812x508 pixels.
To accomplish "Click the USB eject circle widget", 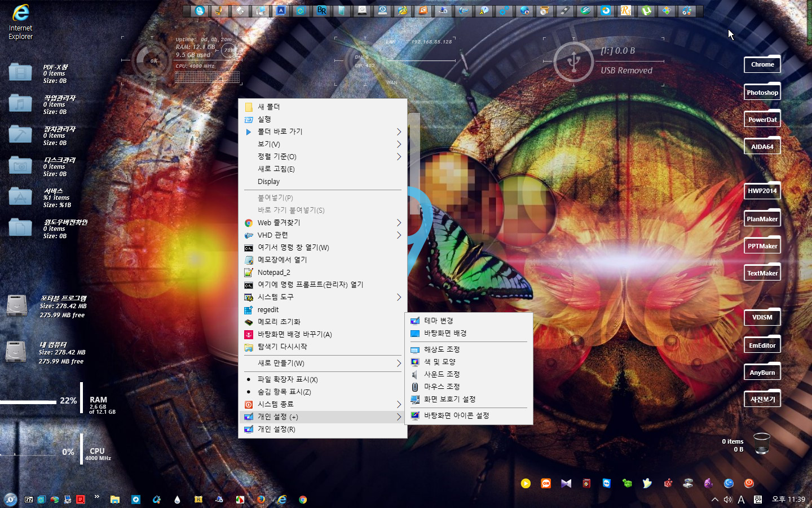I will [573, 61].
